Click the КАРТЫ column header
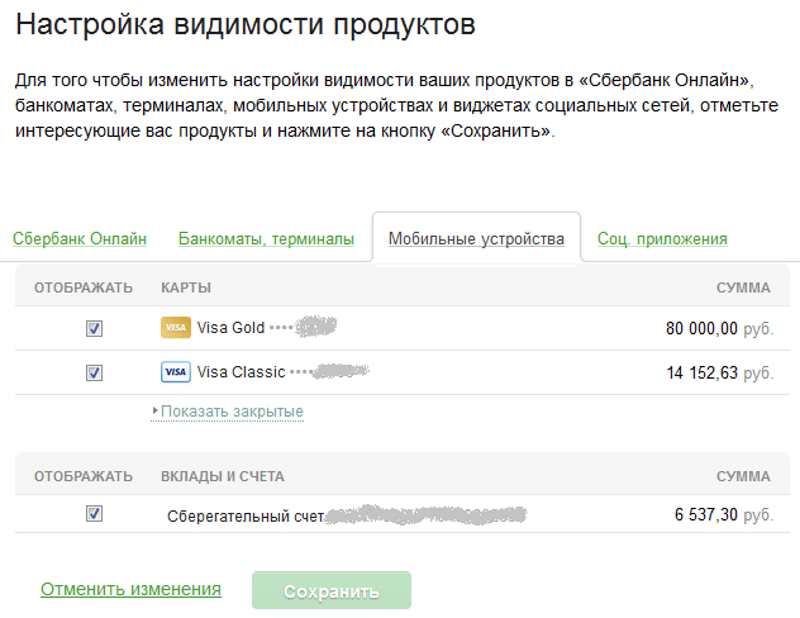800x618 pixels. [x=186, y=288]
